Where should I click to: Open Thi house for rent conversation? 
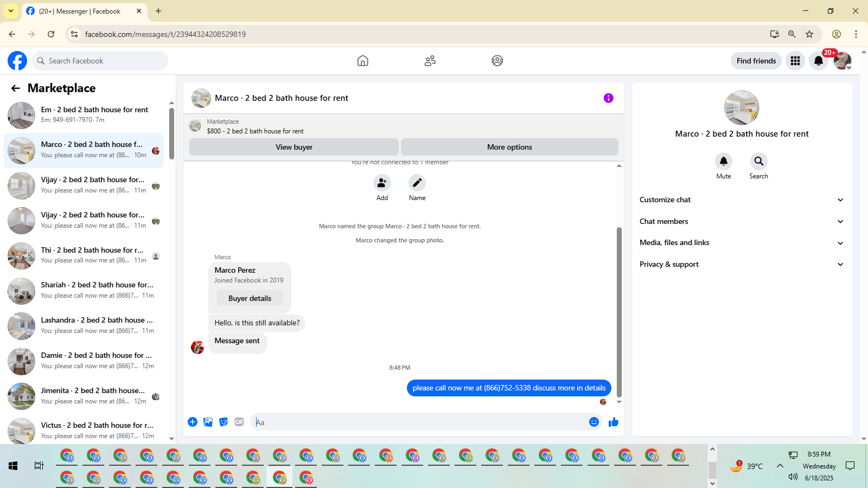(84, 255)
